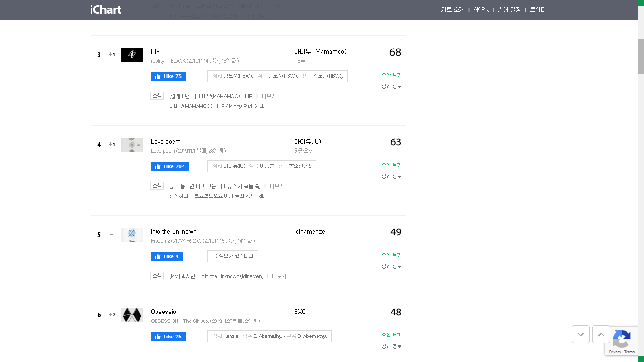The image size is (644, 362).
Task: Open the HIP album cover thumbnail
Action: (x=132, y=55)
